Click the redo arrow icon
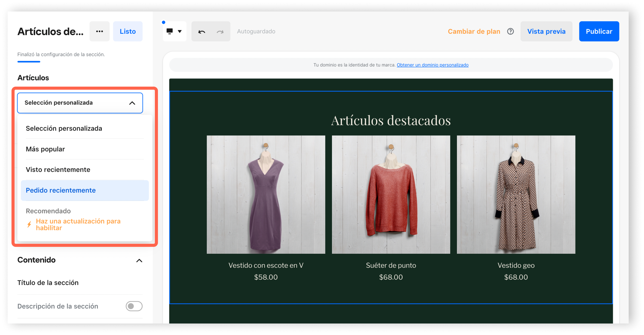This screenshot has width=644, height=335. [220, 32]
